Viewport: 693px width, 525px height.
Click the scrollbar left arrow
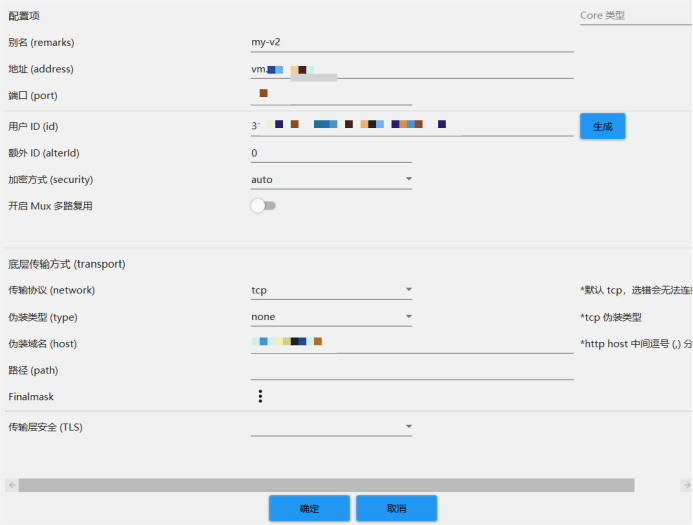click(x=12, y=485)
